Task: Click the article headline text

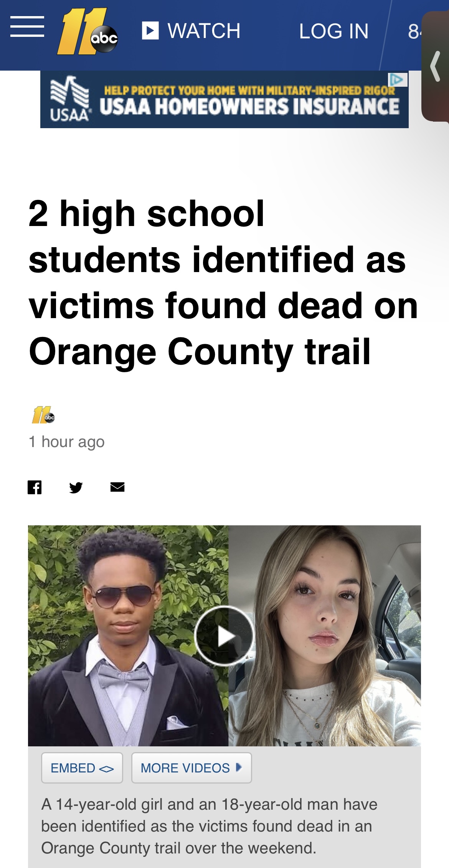Action: 223,282
